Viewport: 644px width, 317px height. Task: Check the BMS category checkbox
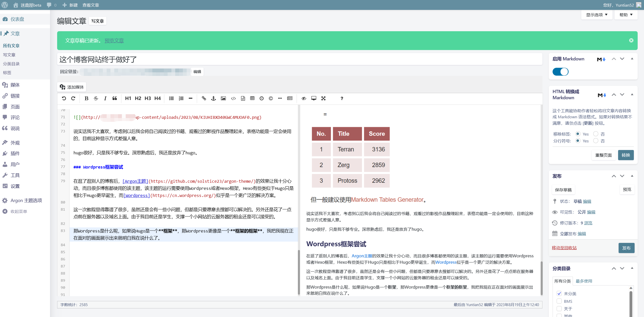point(559,301)
